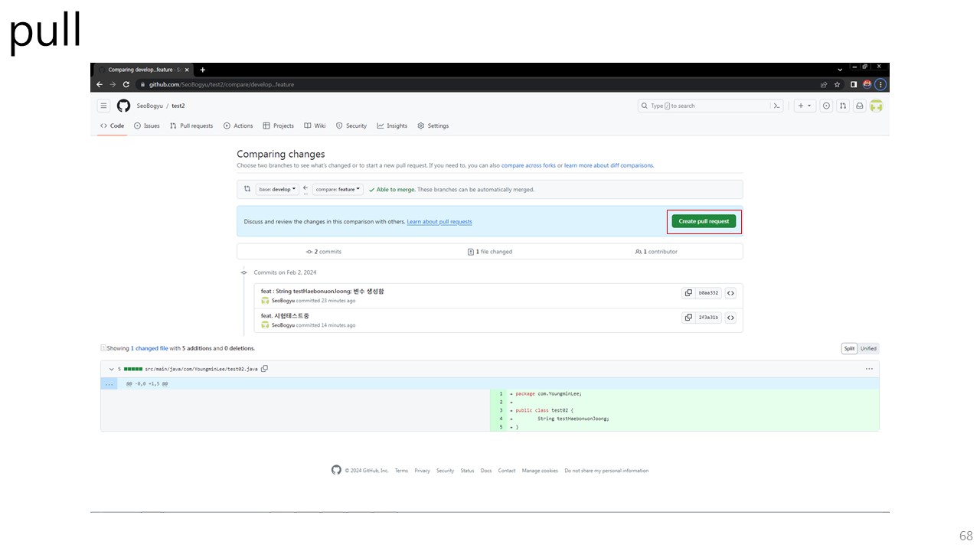Click the browser forward arrow

(x=113, y=84)
